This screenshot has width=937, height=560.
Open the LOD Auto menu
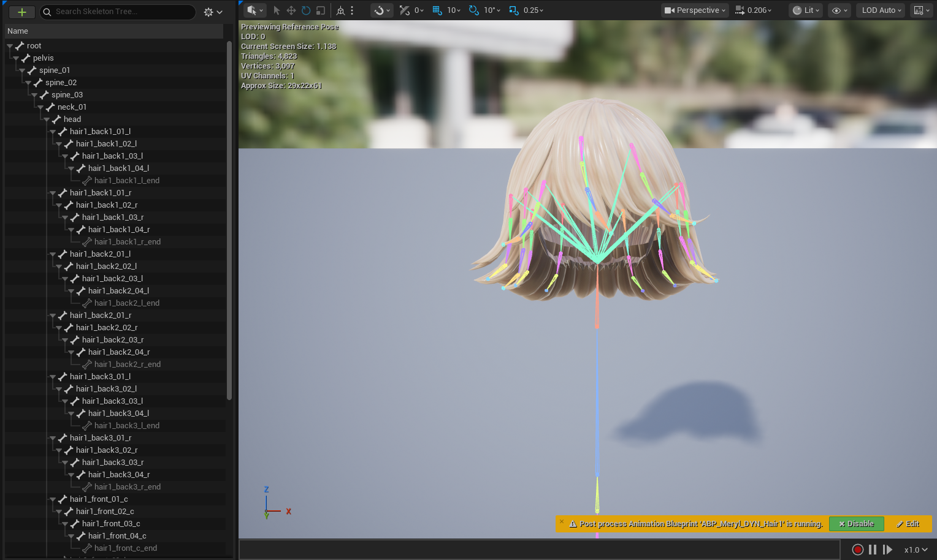coord(881,10)
